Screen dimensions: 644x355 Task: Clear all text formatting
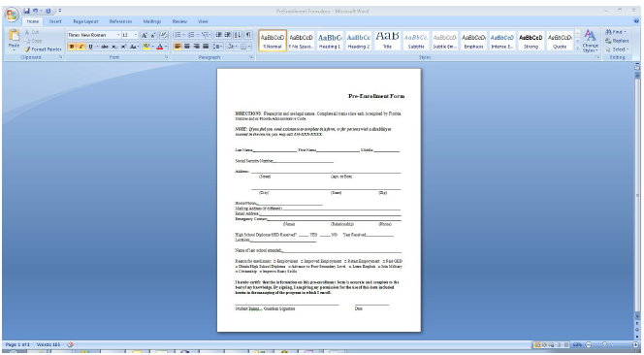click(x=164, y=35)
